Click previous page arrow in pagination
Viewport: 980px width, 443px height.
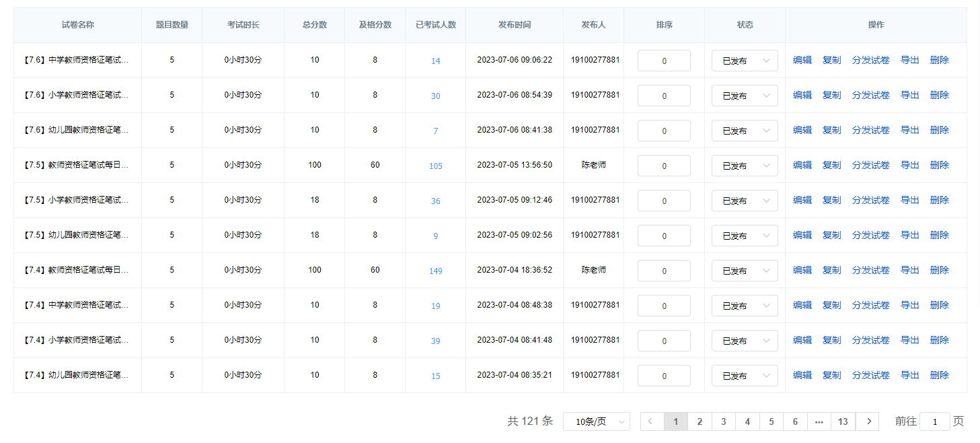pos(651,421)
